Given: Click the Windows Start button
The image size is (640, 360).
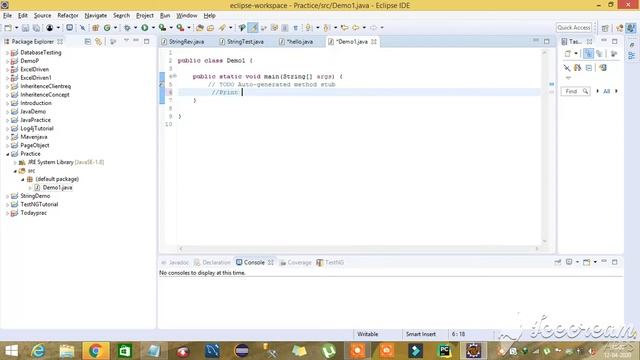Looking at the screenshot, I should click(11, 351).
